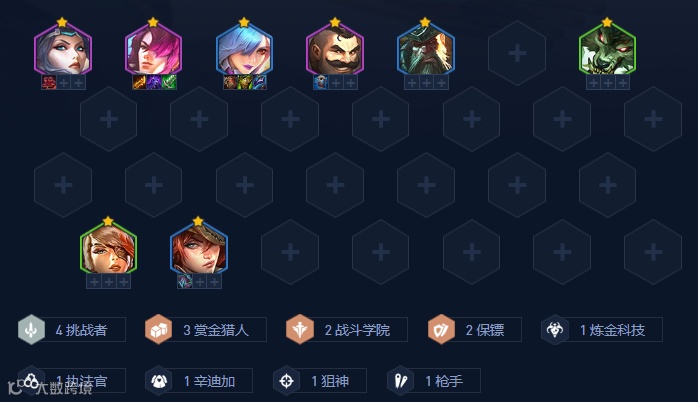This screenshot has height=402, width=698.
Task: Click the 保镖 shield trait icon
Action: click(x=441, y=330)
